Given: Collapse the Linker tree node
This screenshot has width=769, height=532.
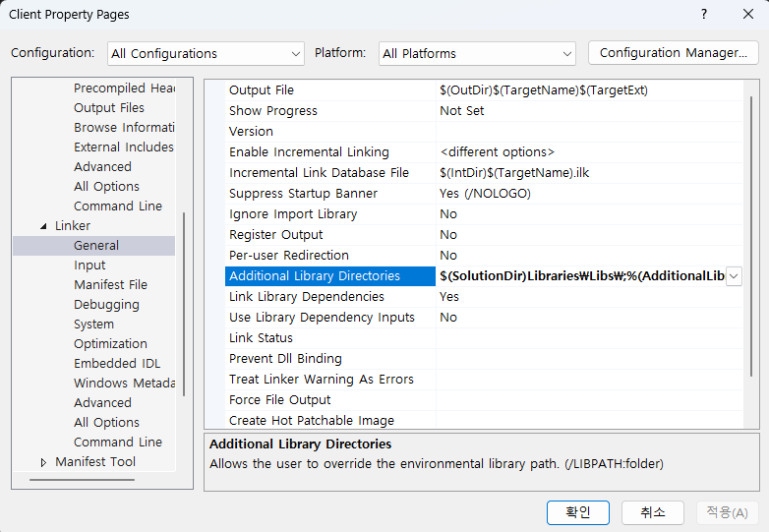Looking at the screenshot, I should [43, 226].
